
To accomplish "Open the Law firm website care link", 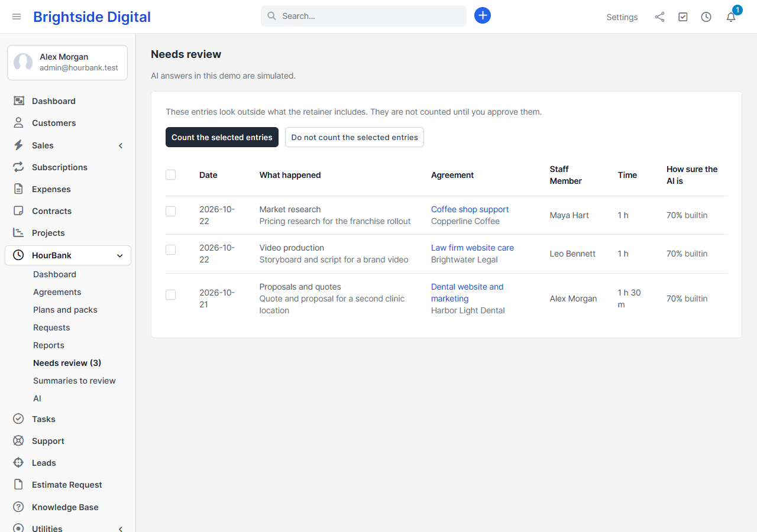I will [473, 248].
